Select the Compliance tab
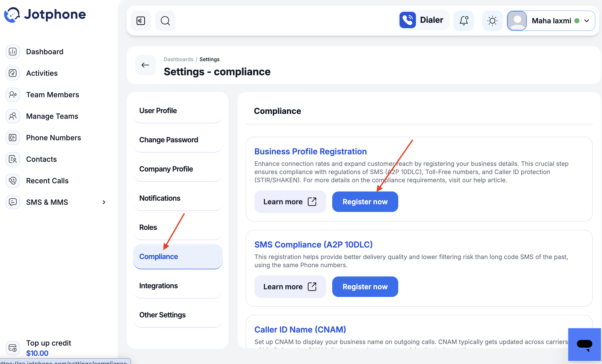This screenshot has height=364, width=602. [178, 256]
